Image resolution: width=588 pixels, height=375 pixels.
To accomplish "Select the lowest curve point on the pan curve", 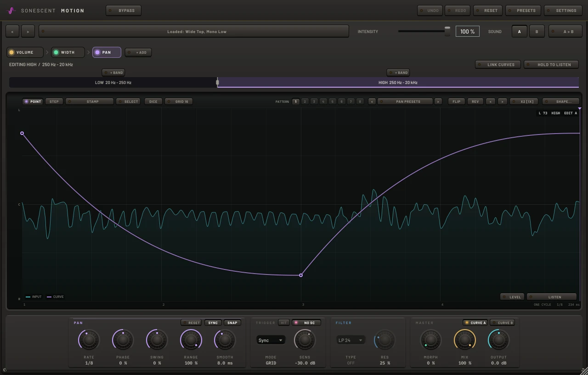I will pos(301,275).
